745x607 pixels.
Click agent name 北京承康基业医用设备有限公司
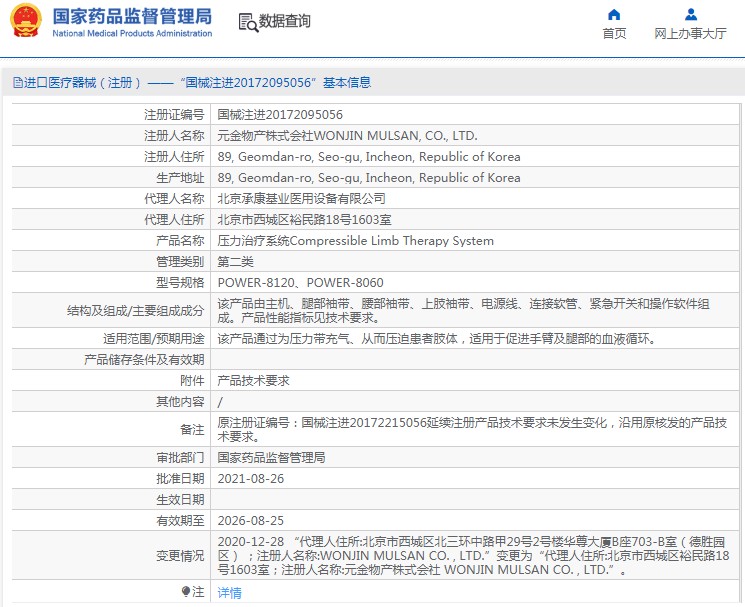301,199
